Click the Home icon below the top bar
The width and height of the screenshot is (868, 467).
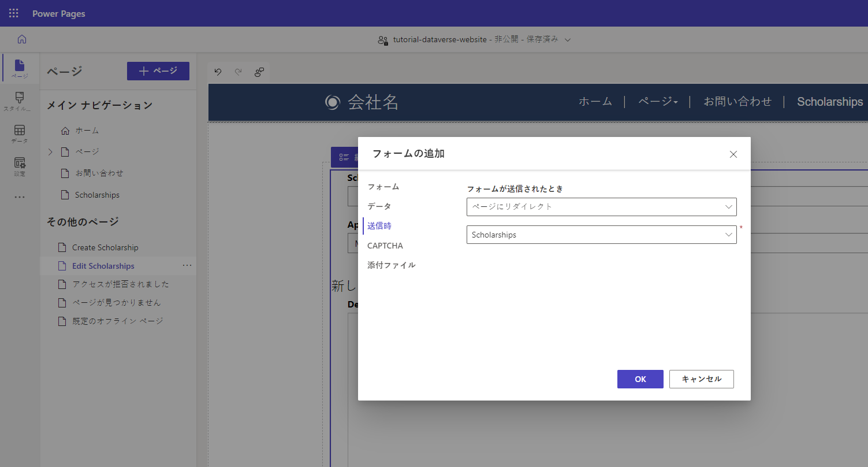coord(21,39)
